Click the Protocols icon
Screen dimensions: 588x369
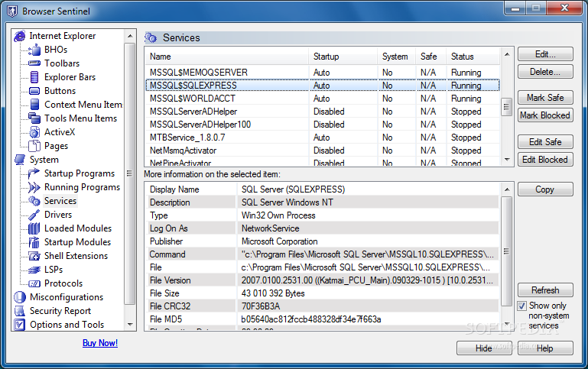point(34,283)
